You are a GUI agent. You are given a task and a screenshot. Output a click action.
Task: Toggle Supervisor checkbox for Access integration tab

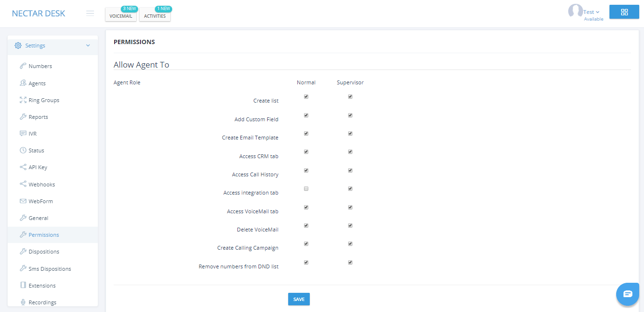pyautogui.click(x=350, y=188)
